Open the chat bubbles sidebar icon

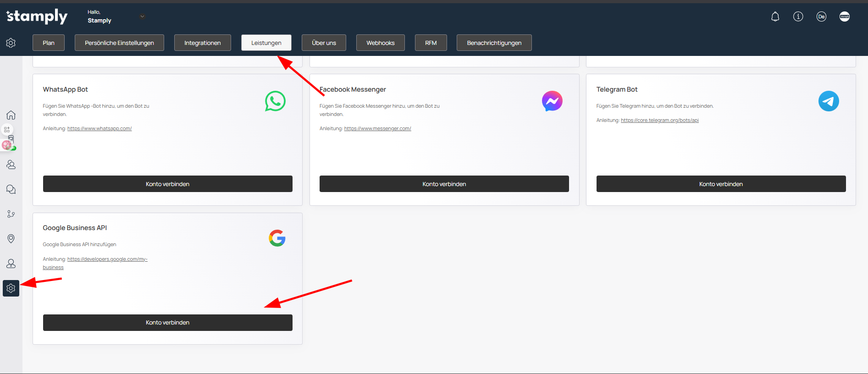(x=11, y=189)
